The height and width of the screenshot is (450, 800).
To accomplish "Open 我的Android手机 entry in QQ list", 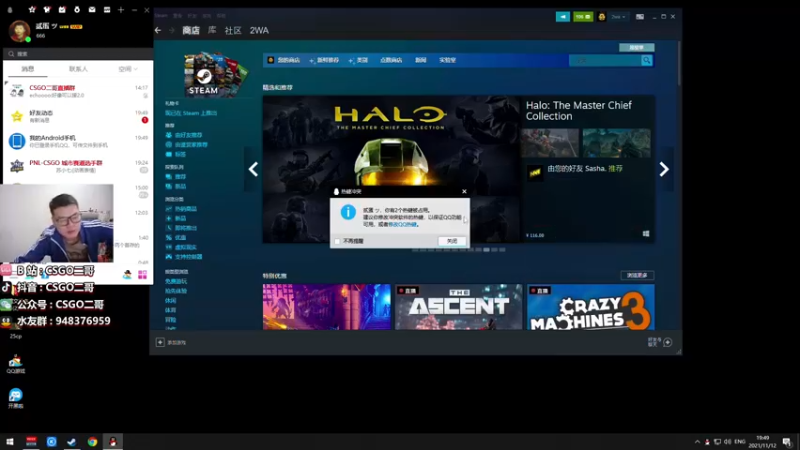I will click(x=78, y=141).
